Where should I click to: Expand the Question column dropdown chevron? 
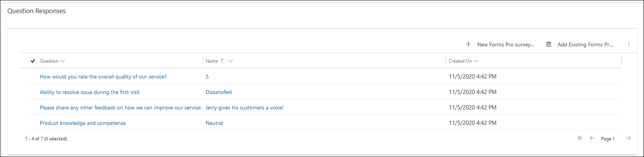63,61
